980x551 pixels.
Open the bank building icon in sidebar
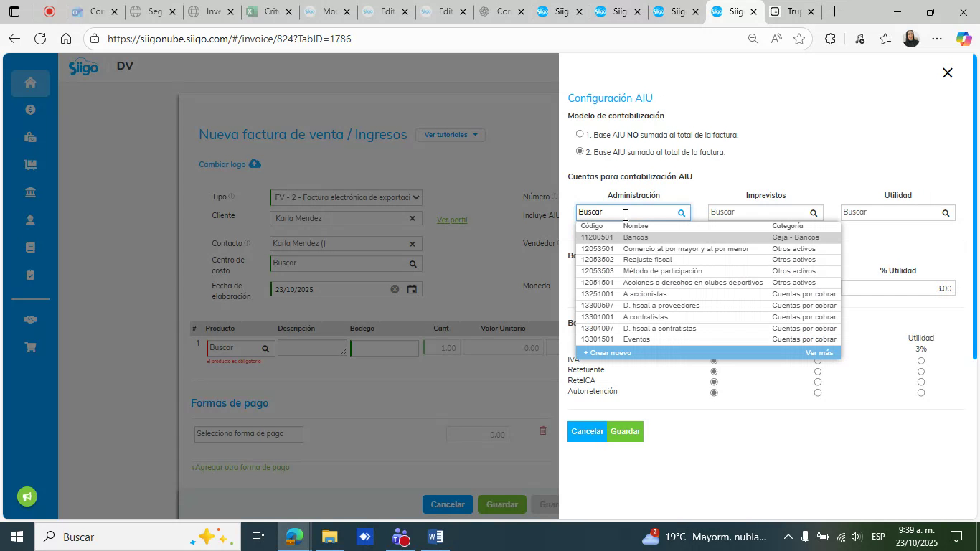point(30,192)
